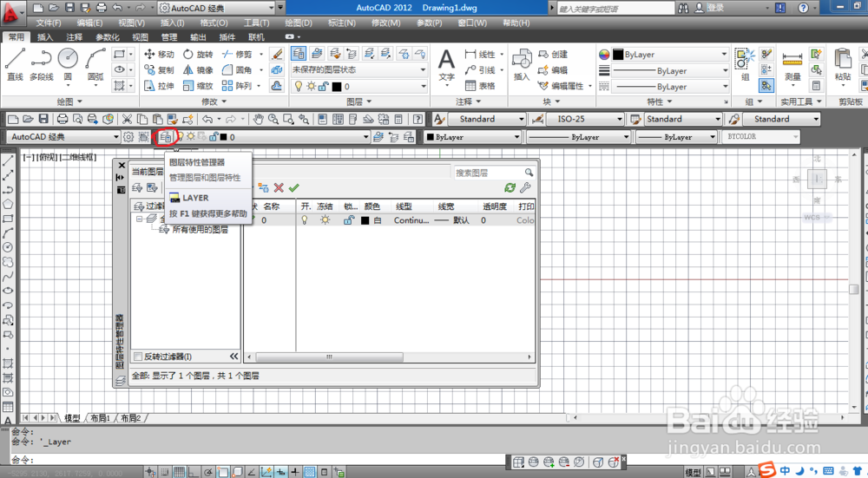Screen dimensions: 868x478
Task: Expand the Draw (绘图) panel
Action: point(69,101)
